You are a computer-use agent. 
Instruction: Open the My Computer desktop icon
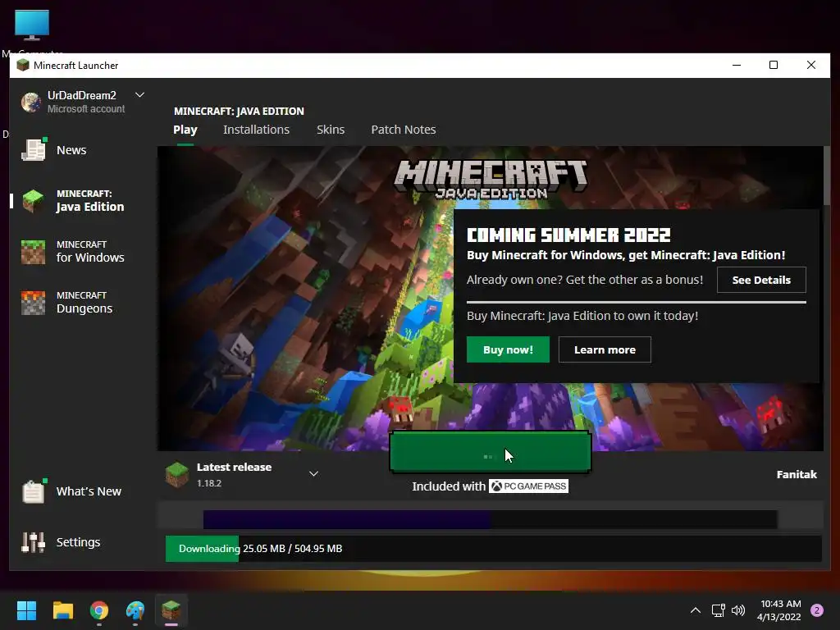click(x=32, y=25)
